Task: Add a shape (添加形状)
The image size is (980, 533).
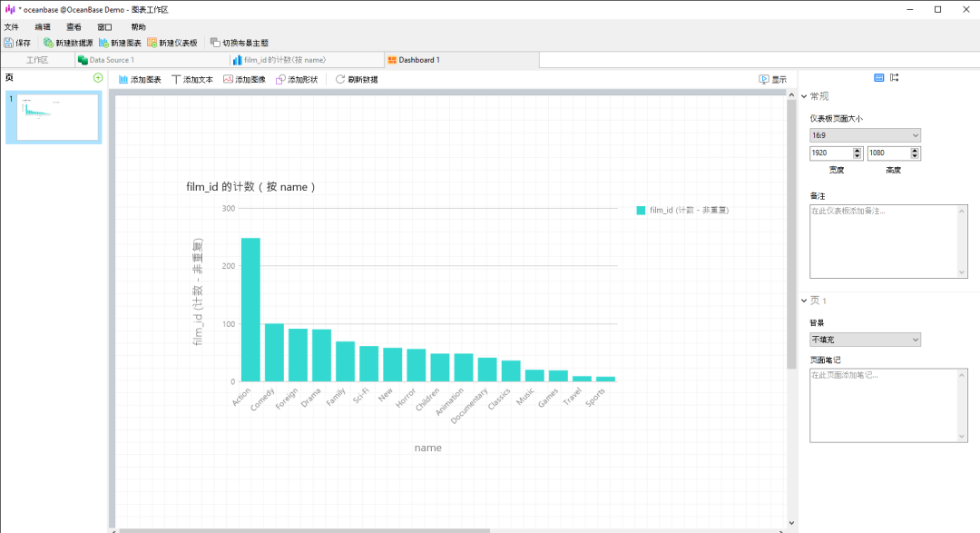Action: coord(297,79)
